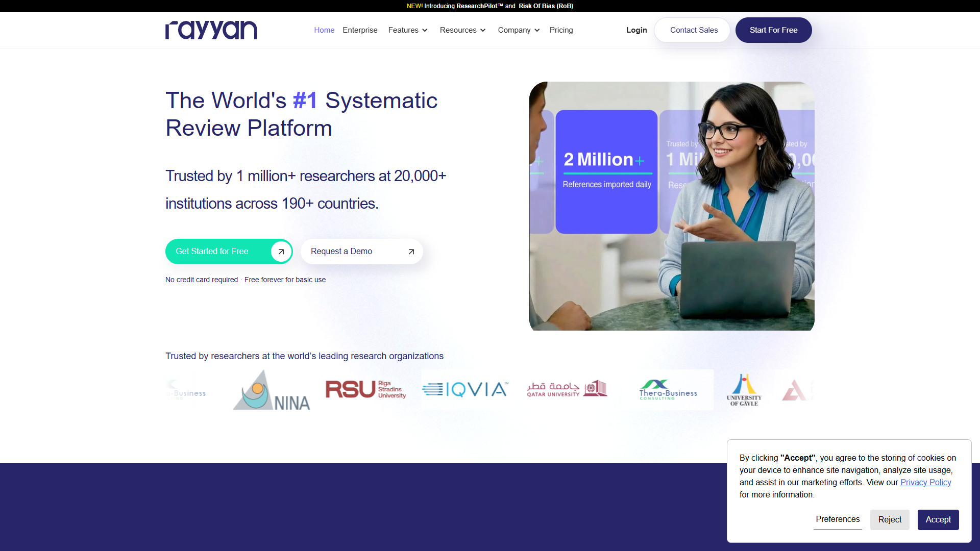Screen dimensions: 980x551
Task: Click arrow icon on Get Started for Free
Action: click(281, 252)
